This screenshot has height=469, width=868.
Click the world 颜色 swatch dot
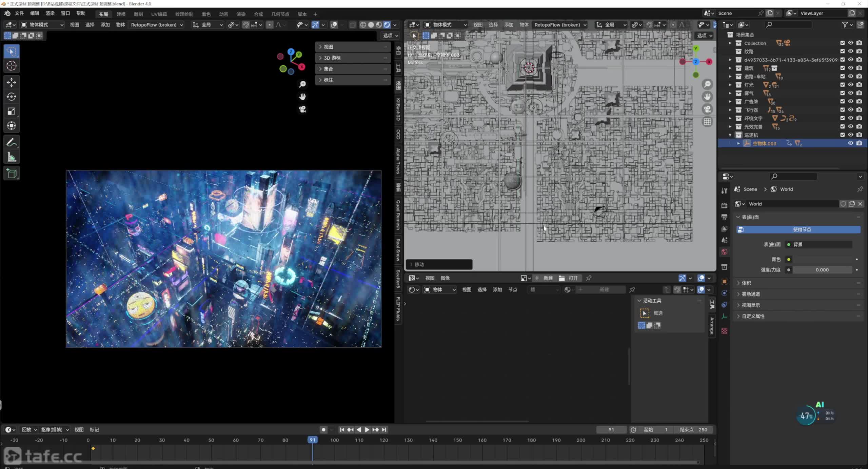[x=789, y=260]
